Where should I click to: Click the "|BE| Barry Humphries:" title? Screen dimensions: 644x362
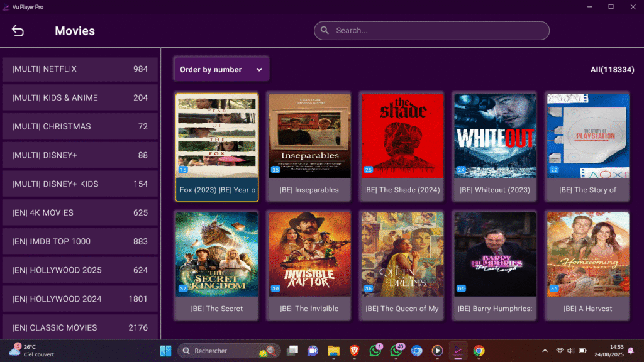point(495,309)
